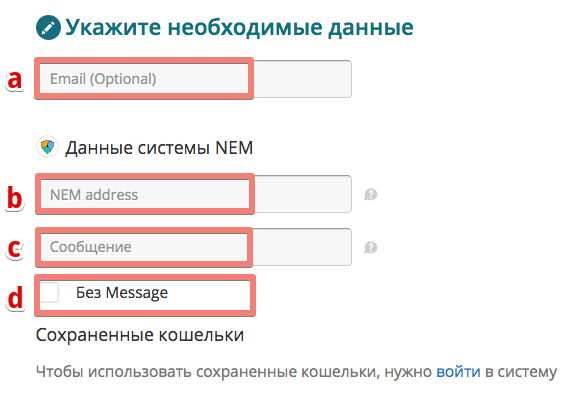This screenshot has height=400, width=569.
Task: Click the saved-wallets hint text
Action: (x=296, y=372)
